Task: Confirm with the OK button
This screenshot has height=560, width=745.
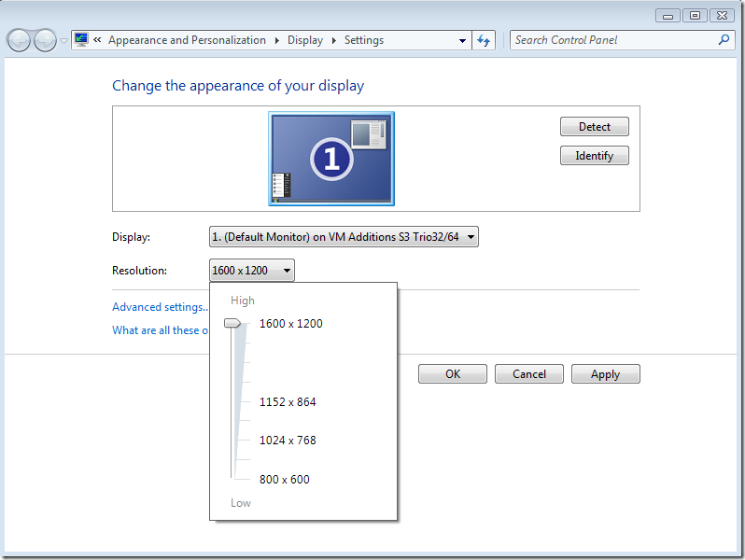Action: tap(453, 374)
